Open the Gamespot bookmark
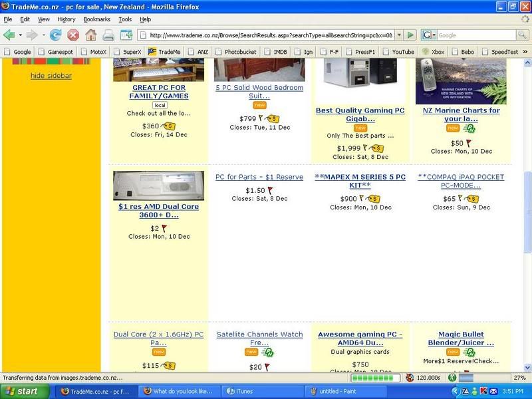The image size is (532, 399). [x=56, y=52]
